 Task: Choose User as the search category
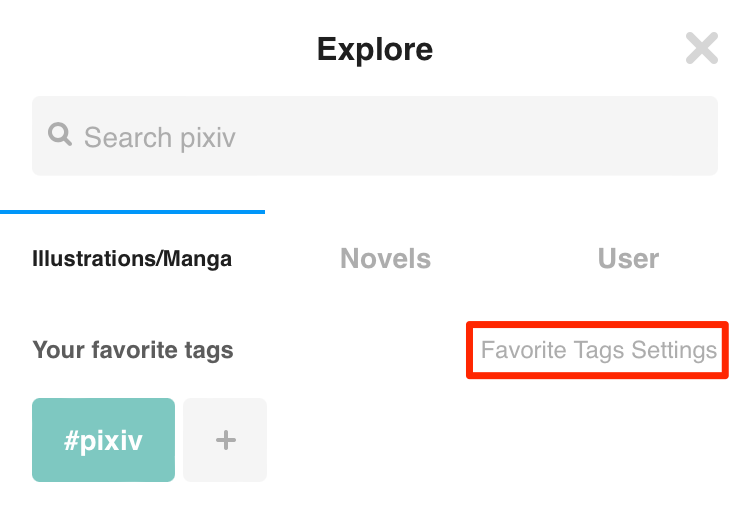628,259
